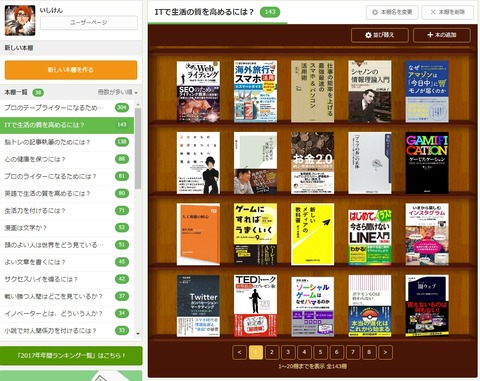
Task: Open the 脳トレの記事執筆のためには？ shelf
Action: 67,142
